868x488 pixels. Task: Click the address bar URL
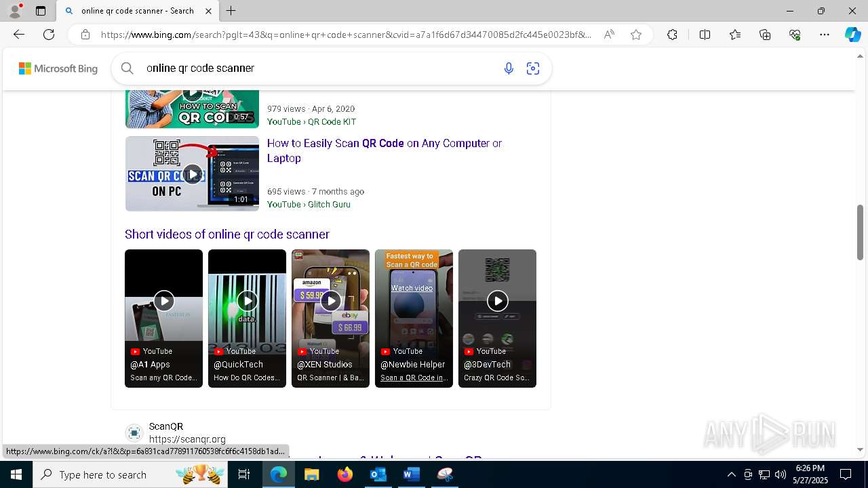pyautogui.click(x=346, y=35)
